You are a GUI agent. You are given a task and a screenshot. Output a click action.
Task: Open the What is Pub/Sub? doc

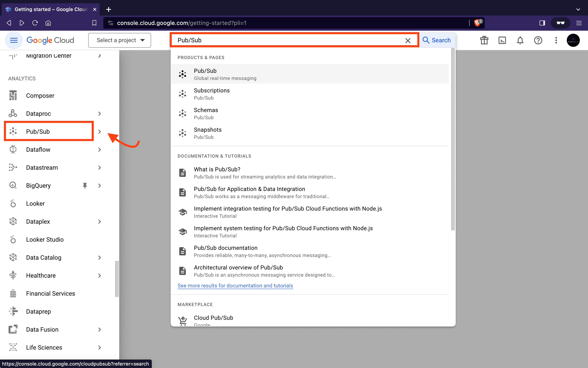[310, 173]
